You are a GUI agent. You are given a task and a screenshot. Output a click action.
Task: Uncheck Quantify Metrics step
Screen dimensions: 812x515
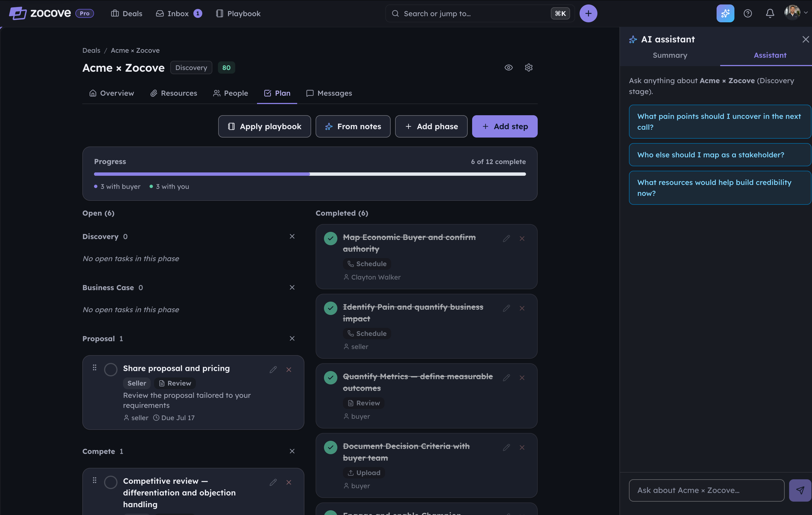(x=330, y=378)
